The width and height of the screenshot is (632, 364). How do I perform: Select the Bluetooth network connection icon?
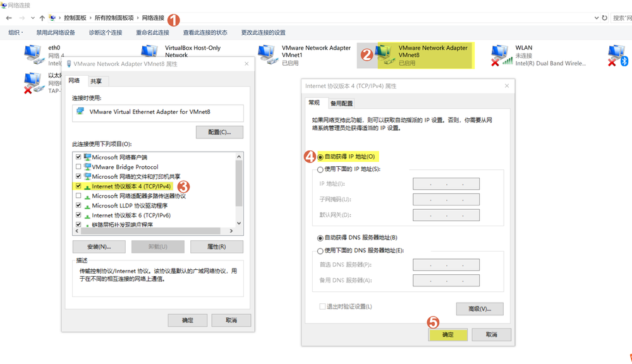pos(618,55)
